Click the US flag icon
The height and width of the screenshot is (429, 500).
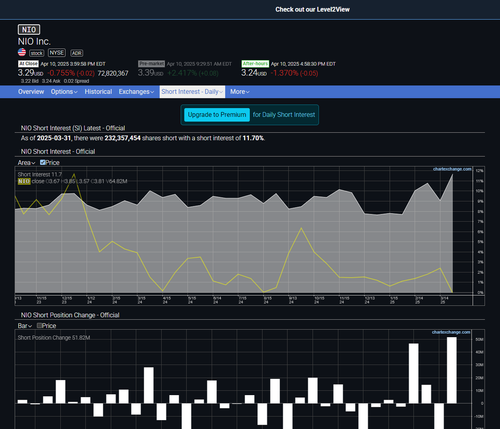(22, 52)
